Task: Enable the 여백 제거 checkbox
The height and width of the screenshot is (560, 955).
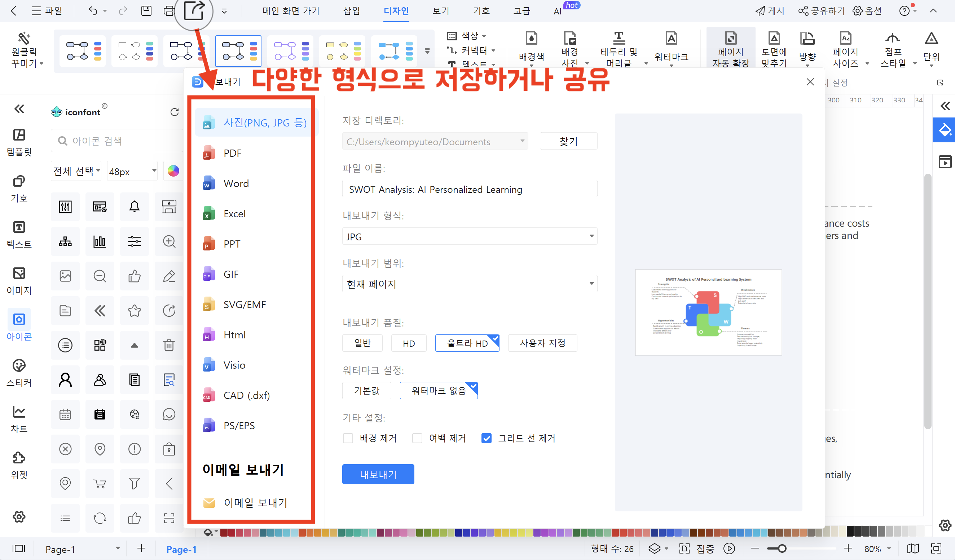Action: pyautogui.click(x=417, y=438)
